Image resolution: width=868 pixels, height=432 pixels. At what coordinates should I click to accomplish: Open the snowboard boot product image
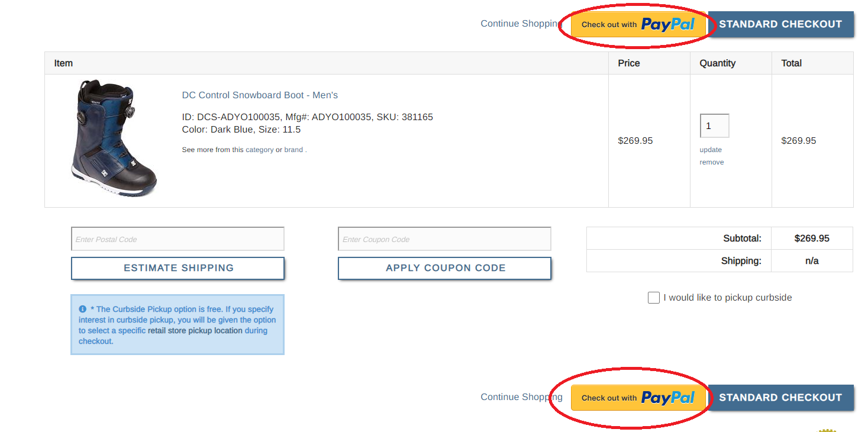click(x=114, y=140)
